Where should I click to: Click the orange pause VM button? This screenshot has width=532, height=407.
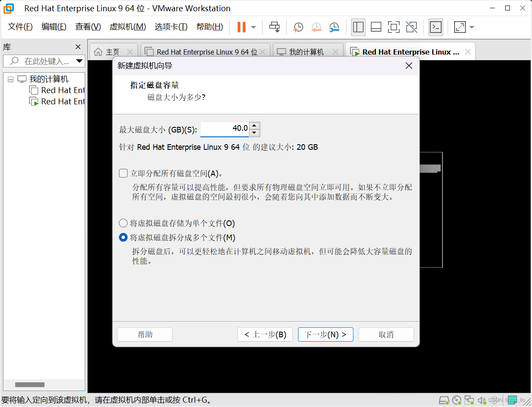click(241, 27)
